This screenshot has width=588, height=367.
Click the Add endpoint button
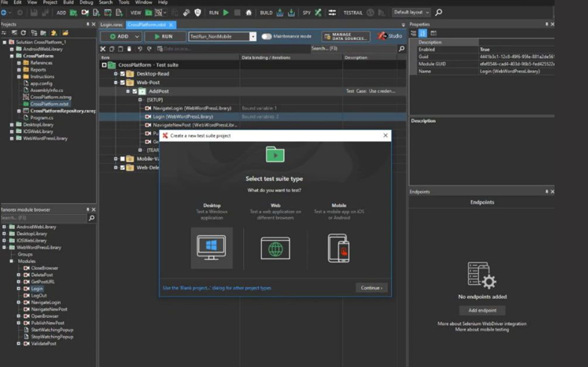482,310
